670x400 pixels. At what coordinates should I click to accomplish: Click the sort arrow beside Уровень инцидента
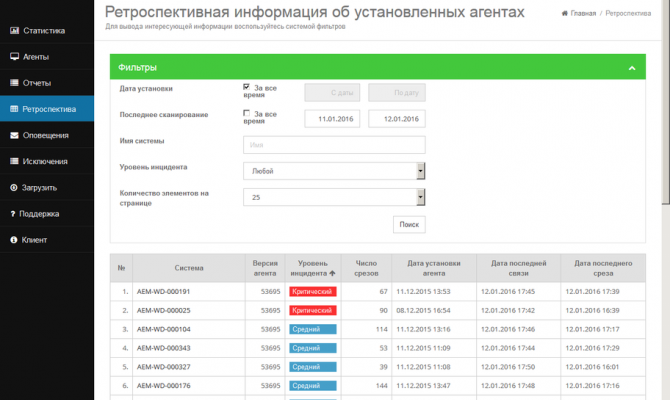332,273
